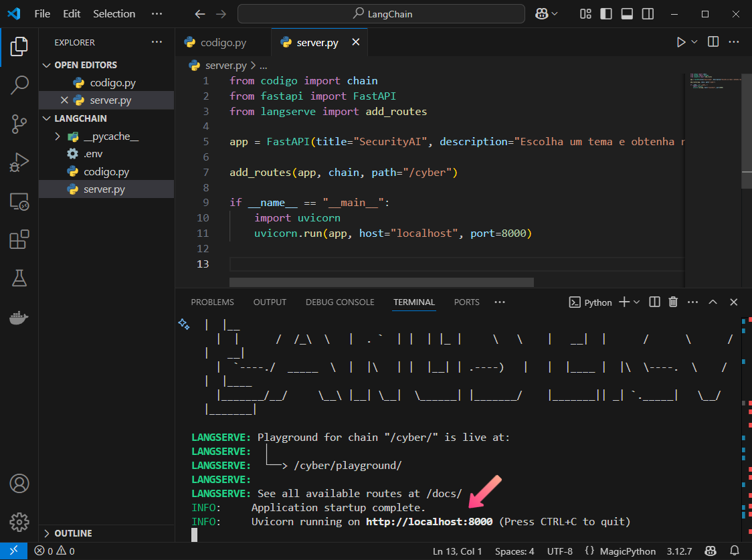Screen dimensions: 752x560
Task: Open the Source Control view
Action: [19, 124]
